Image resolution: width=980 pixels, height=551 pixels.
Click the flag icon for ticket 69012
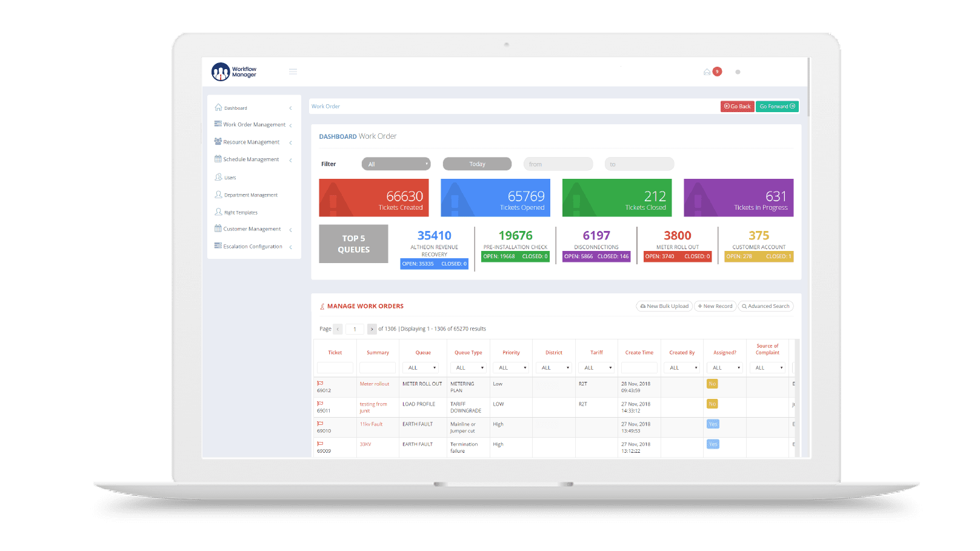click(x=320, y=383)
